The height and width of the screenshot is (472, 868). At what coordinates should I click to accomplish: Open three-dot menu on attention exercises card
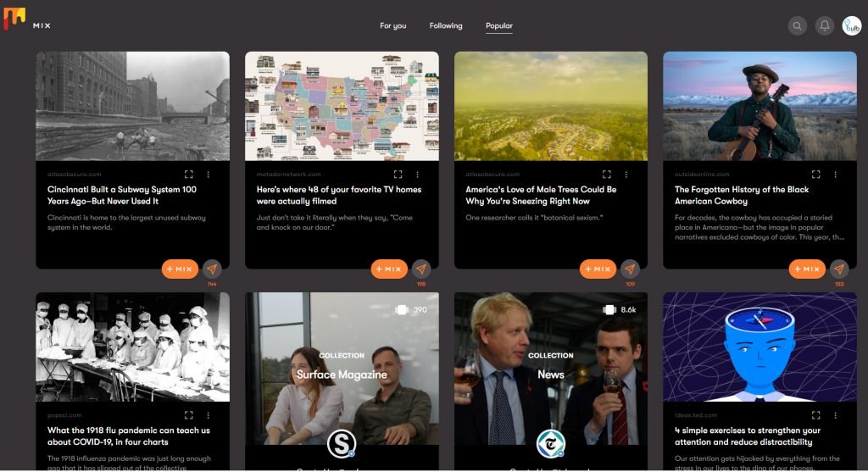click(835, 415)
